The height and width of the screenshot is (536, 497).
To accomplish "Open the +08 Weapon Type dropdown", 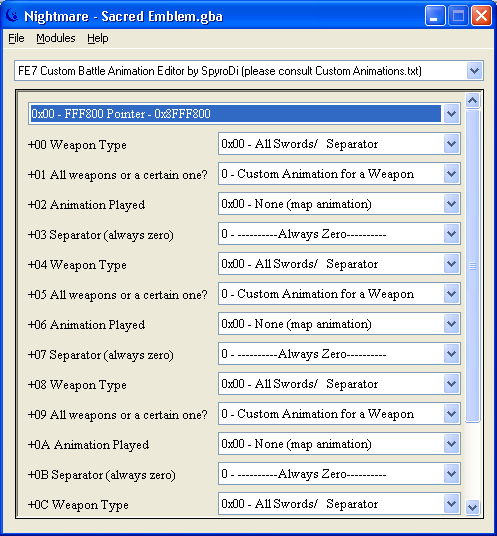I will click(x=451, y=384).
